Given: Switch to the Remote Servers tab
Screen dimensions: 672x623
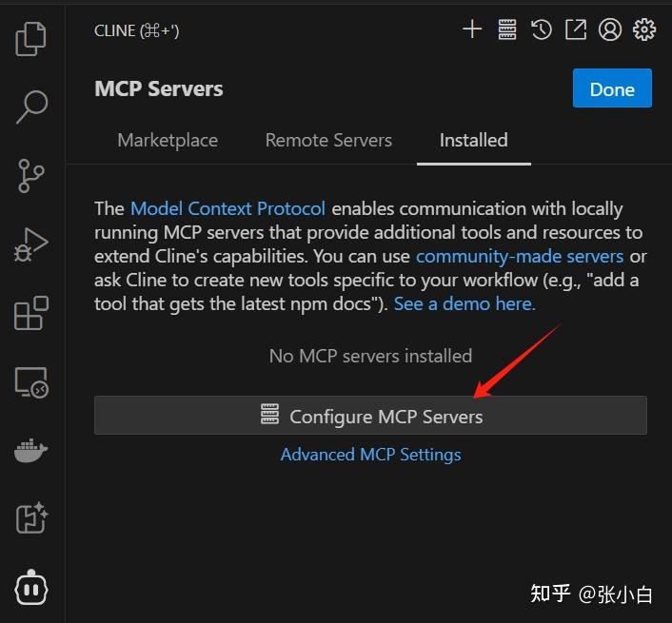Looking at the screenshot, I should click(x=328, y=141).
